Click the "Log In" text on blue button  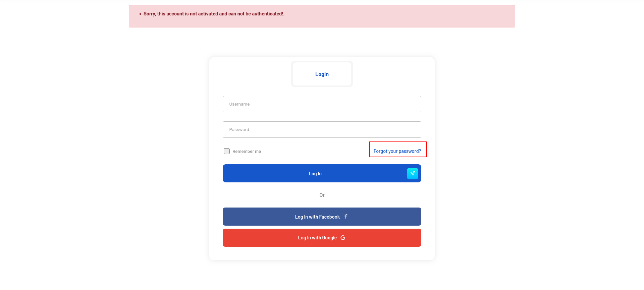click(315, 174)
